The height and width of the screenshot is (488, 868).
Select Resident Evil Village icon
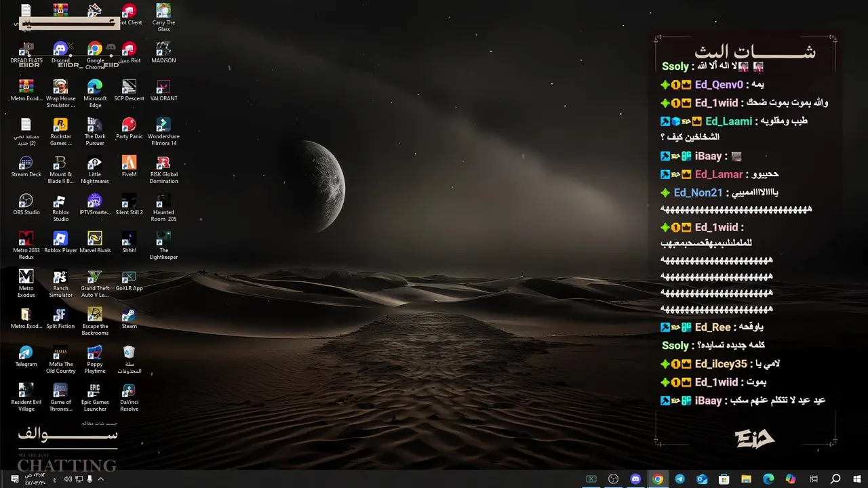coord(26,397)
